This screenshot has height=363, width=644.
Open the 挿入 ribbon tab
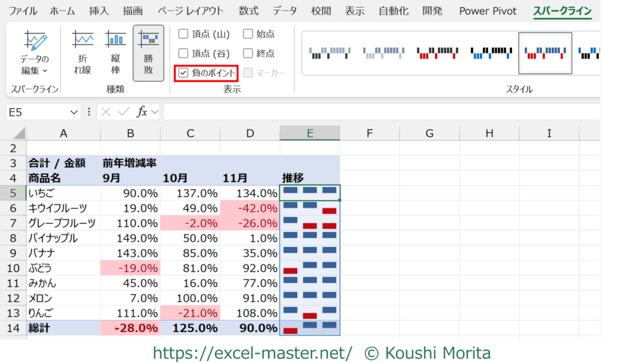point(99,11)
